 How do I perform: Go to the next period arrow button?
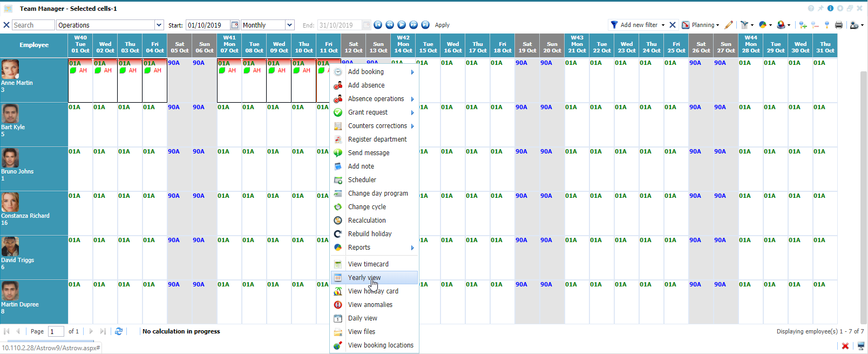pyautogui.click(x=402, y=25)
